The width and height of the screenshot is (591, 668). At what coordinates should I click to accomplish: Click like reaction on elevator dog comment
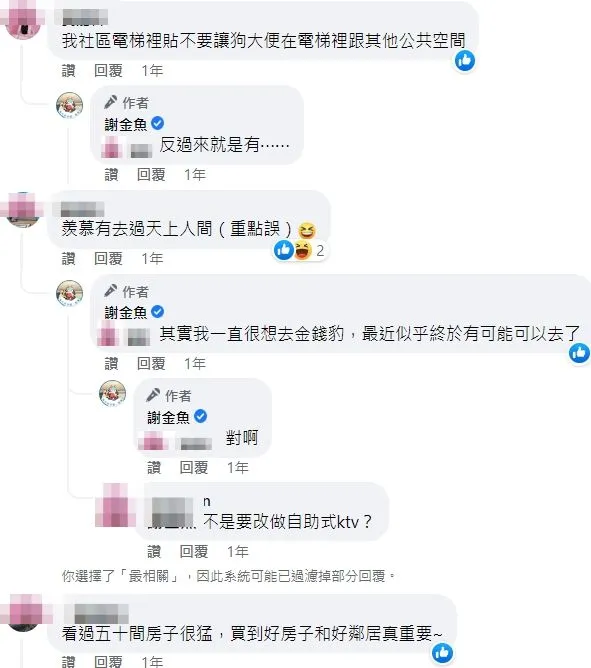click(x=465, y=61)
